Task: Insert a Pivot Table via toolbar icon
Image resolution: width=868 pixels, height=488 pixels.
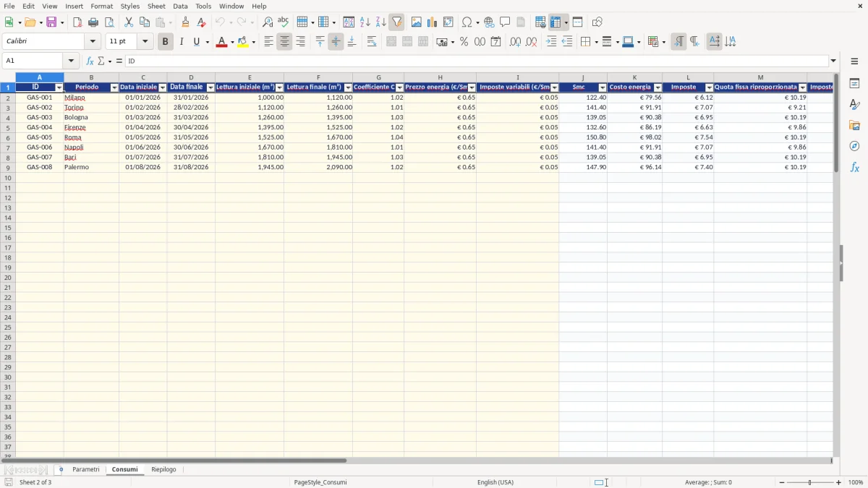Action: pos(448,22)
